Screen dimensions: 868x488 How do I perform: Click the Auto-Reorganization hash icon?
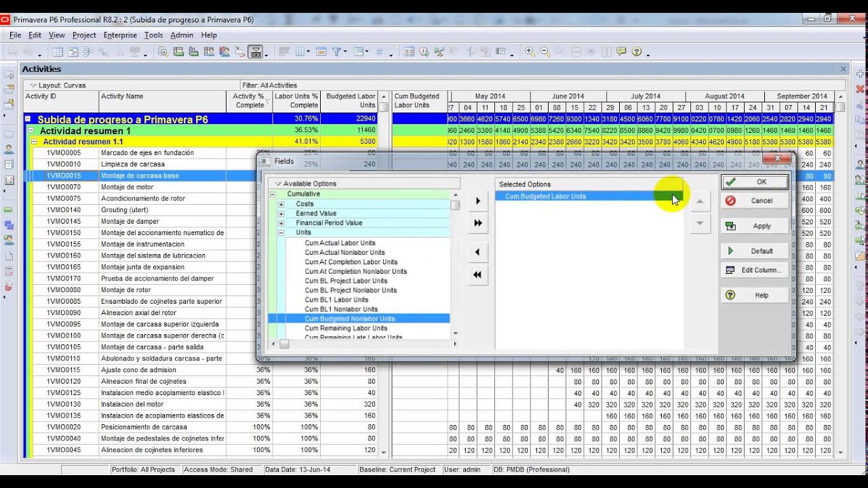379,52
